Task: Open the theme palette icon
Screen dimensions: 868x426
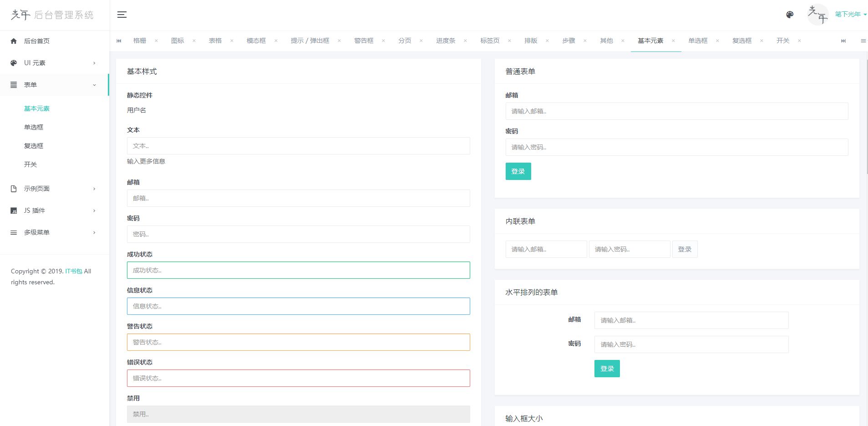Action: 790,15
